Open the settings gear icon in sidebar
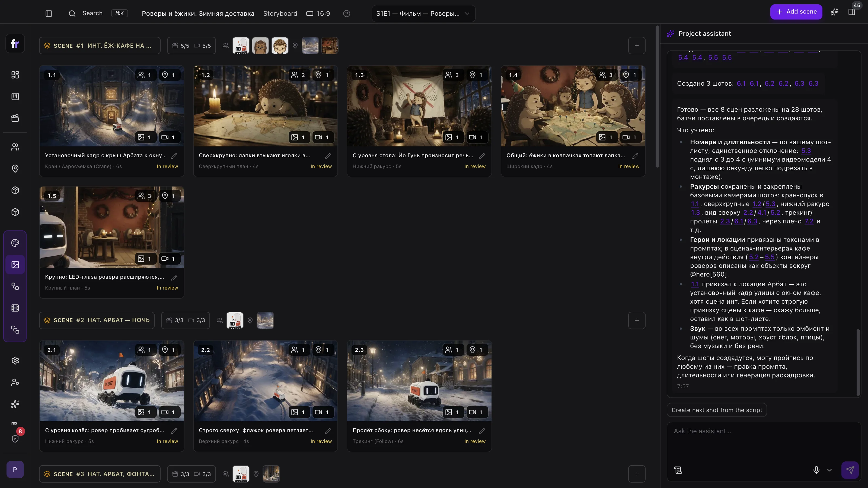 [x=15, y=361]
